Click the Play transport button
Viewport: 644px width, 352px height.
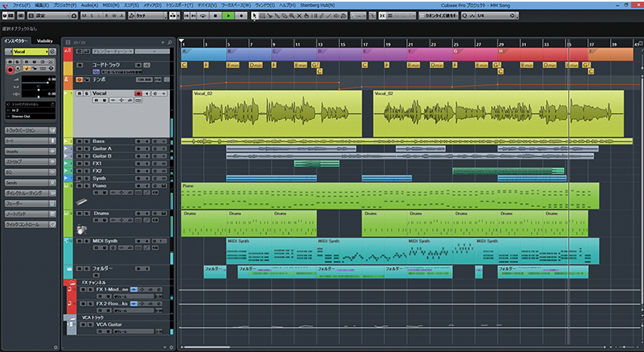(x=228, y=15)
